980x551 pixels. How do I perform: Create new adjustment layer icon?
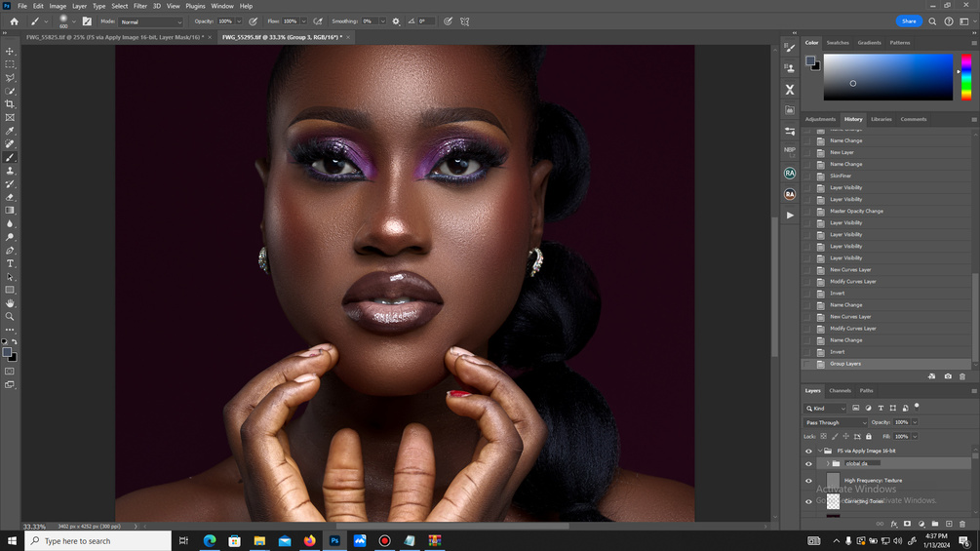pyautogui.click(x=921, y=524)
